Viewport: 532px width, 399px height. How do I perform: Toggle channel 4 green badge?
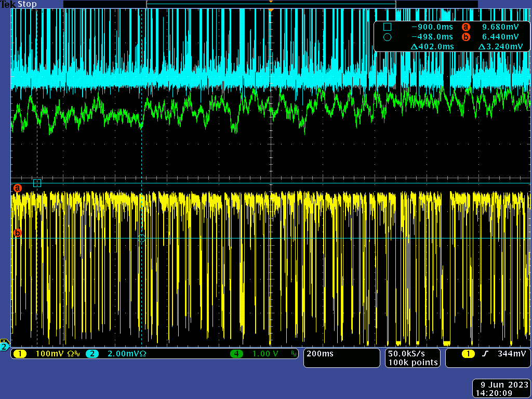point(237,354)
